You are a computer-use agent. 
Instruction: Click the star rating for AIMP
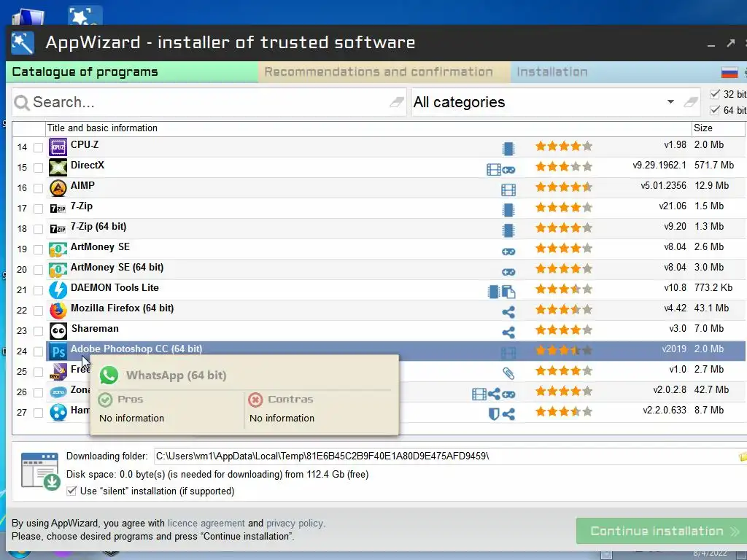[564, 187]
